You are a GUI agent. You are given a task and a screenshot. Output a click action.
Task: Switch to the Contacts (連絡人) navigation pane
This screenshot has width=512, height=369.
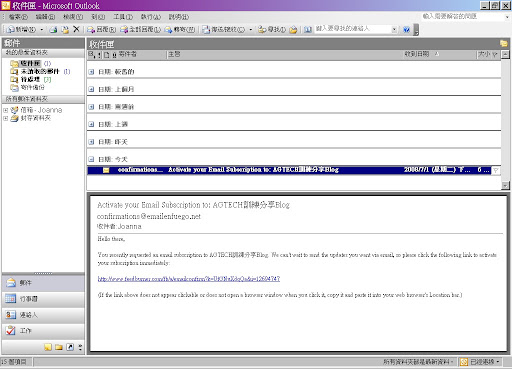point(43,315)
